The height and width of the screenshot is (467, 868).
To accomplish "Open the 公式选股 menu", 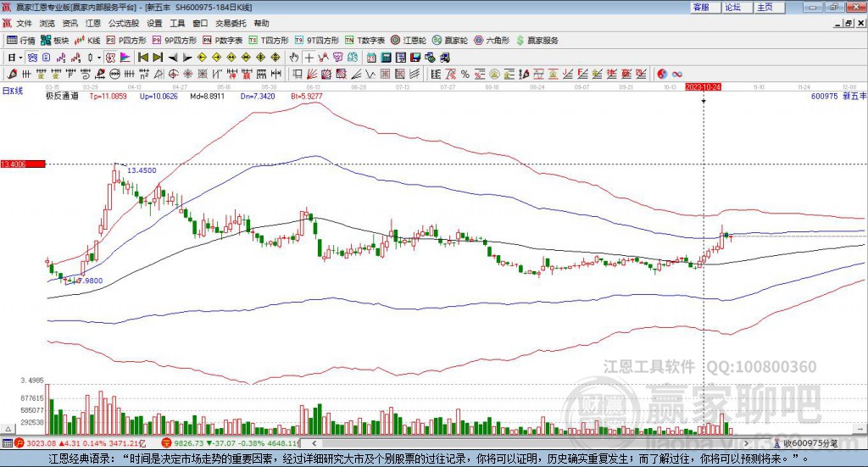I will [x=124, y=23].
